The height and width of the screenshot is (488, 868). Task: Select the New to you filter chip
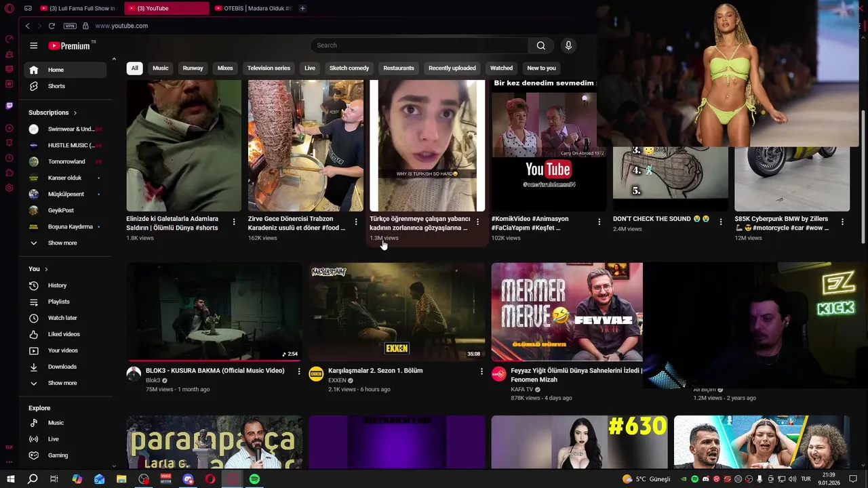point(541,68)
